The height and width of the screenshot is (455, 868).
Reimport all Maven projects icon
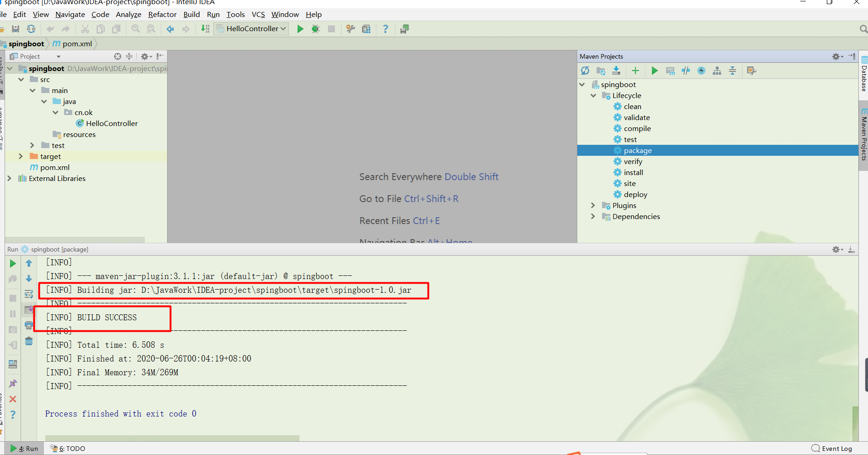coord(585,71)
